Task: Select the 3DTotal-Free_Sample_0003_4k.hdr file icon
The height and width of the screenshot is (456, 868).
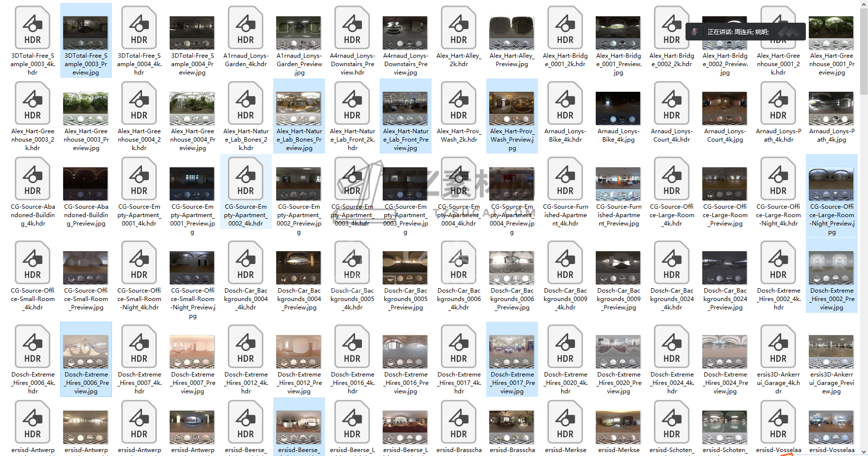Action: (33, 28)
